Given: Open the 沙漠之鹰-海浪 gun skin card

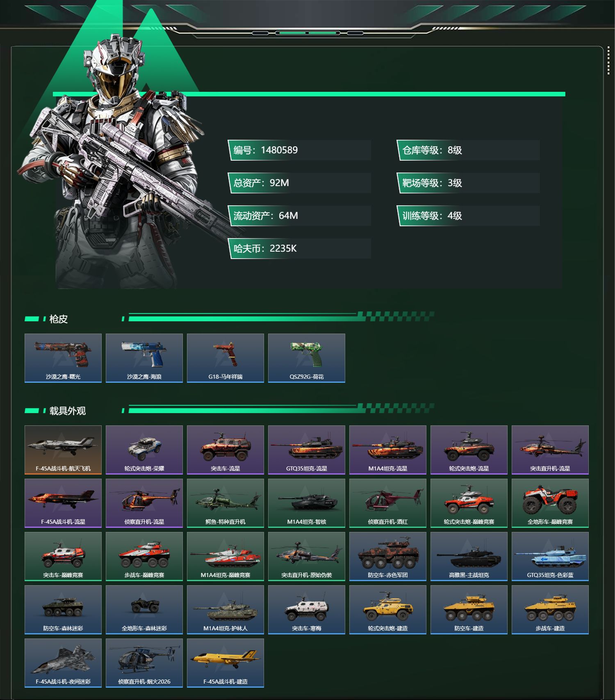Looking at the screenshot, I should tap(144, 358).
